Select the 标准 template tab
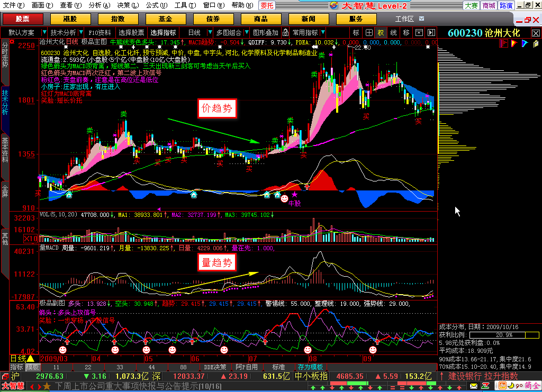 click(x=278, y=367)
